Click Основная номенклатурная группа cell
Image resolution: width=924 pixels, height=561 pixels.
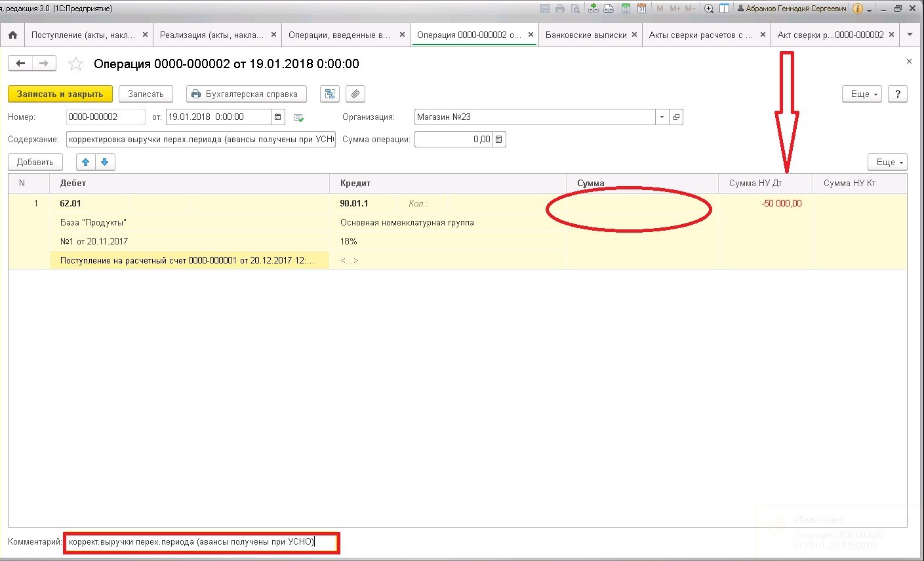[449, 223]
